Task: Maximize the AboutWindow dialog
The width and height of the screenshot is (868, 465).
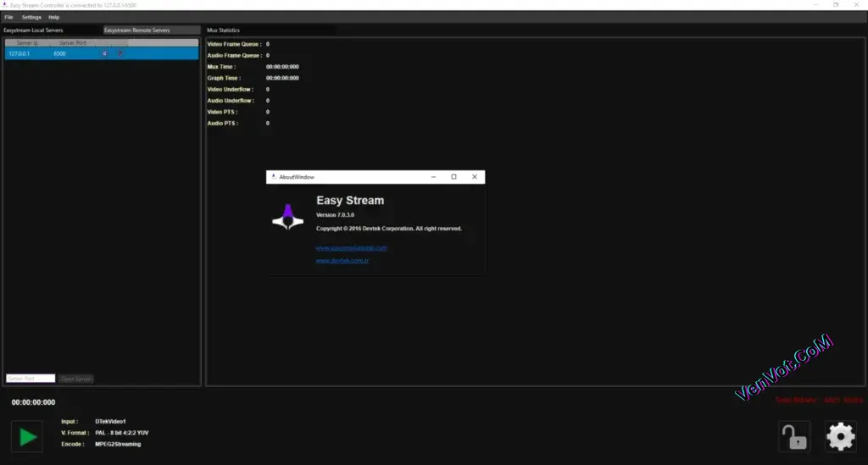Action: pos(454,177)
